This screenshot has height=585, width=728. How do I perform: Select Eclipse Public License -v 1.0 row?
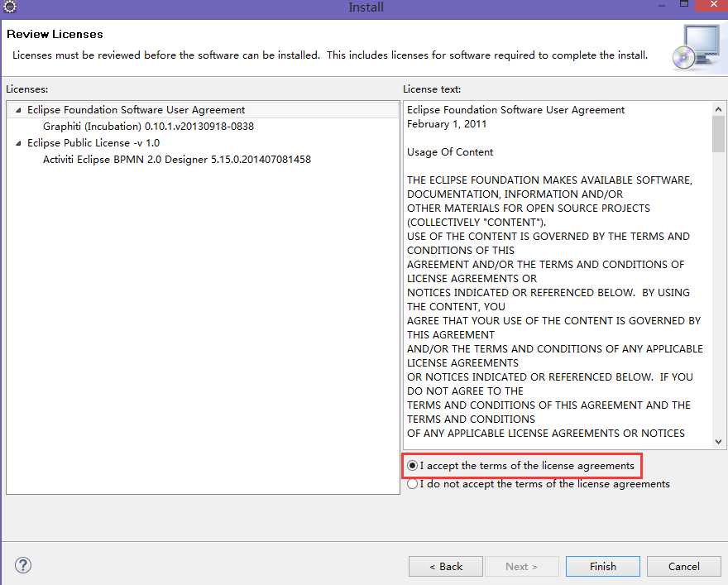[x=93, y=143]
